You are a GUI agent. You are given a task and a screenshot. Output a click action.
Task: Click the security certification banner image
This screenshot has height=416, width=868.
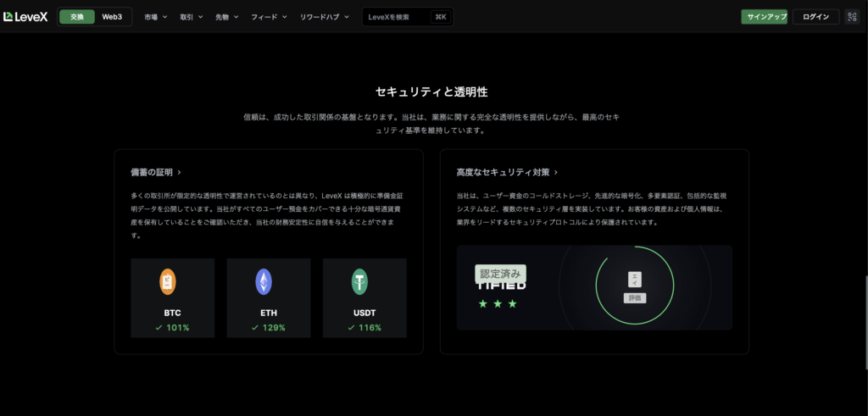click(594, 288)
